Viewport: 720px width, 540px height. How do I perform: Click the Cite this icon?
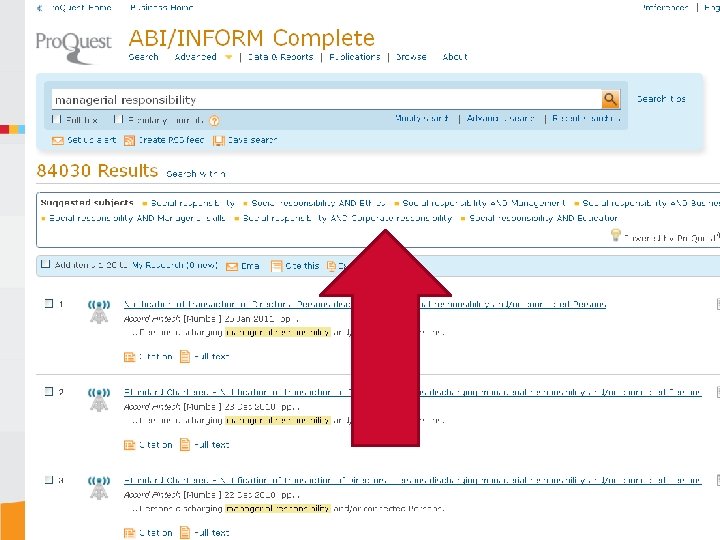click(276, 266)
